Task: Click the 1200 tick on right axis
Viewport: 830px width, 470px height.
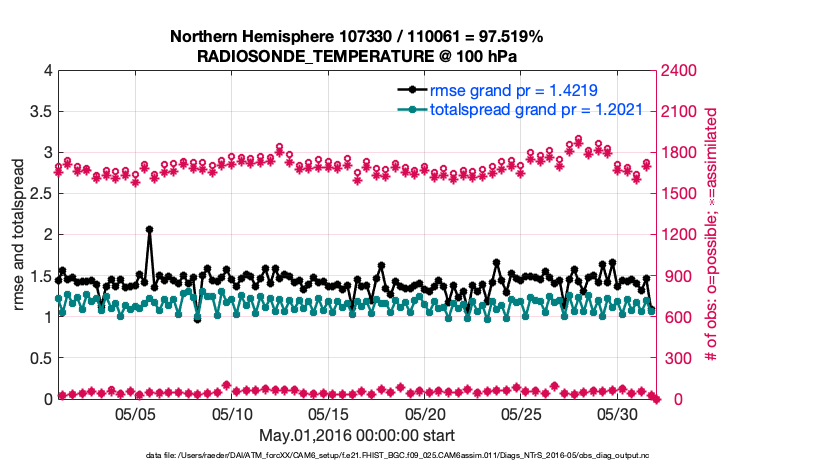Action: [x=679, y=235]
